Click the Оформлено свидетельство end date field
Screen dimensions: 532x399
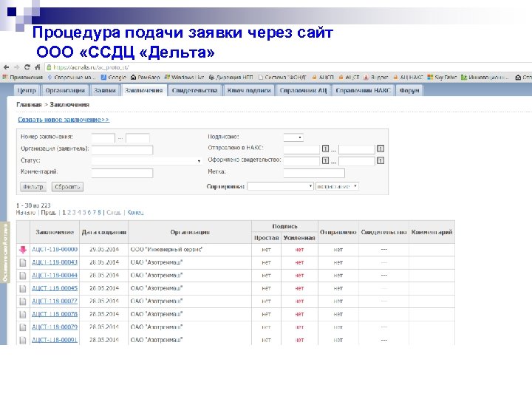coord(357,161)
